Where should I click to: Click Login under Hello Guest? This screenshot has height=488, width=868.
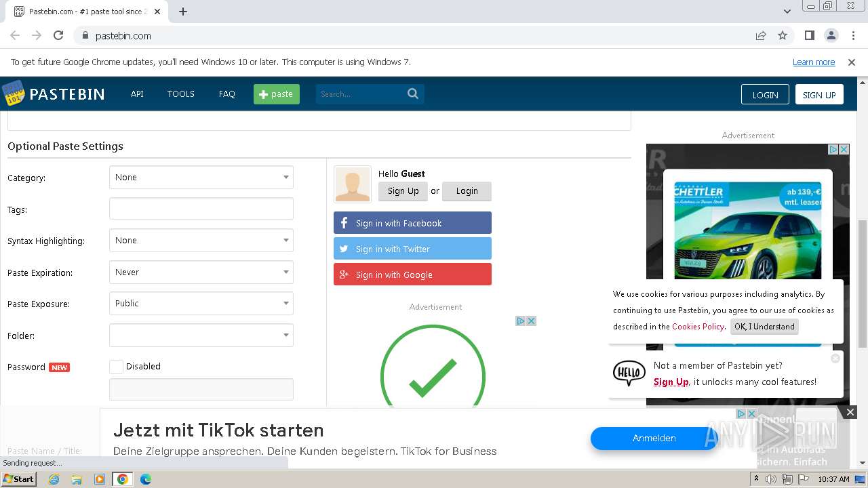pos(467,191)
